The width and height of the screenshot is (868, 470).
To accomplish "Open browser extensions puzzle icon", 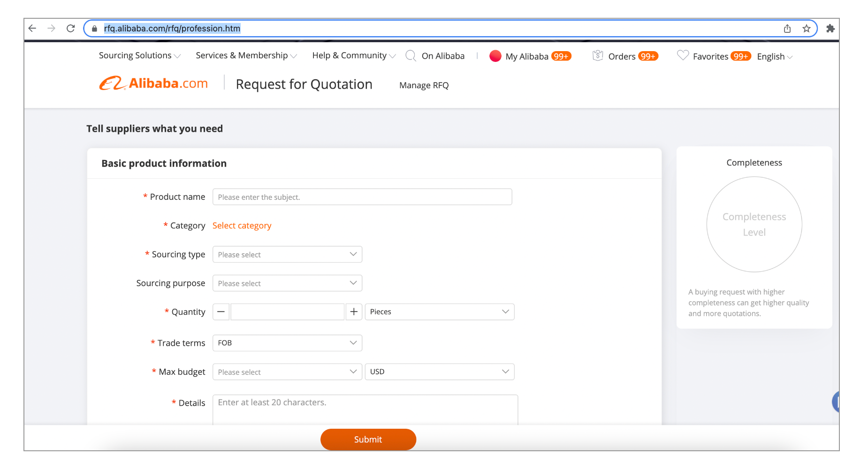I will [x=830, y=29].
